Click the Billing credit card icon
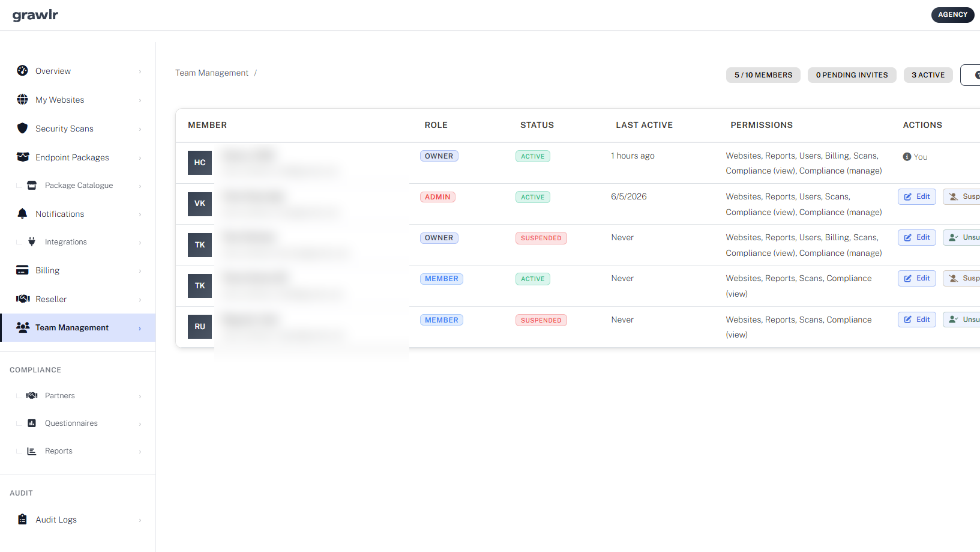The width and height of the screenshot is (980, 552). (22, 270)
